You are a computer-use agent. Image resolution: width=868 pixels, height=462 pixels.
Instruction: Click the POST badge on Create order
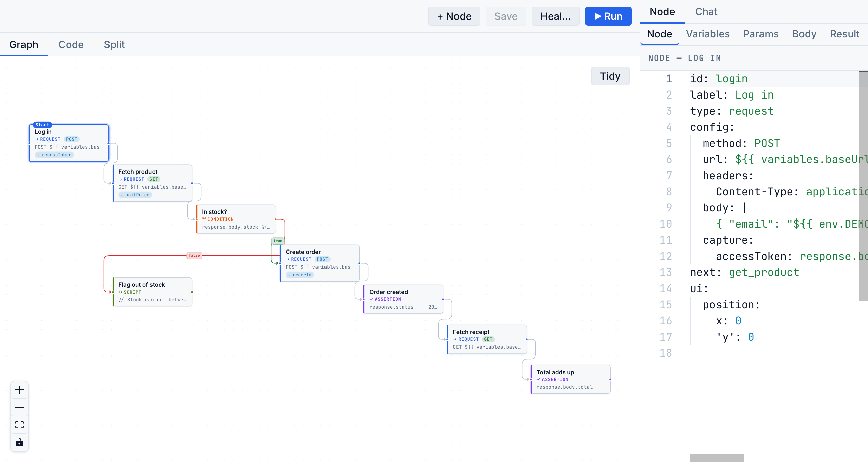coord(322,259)
